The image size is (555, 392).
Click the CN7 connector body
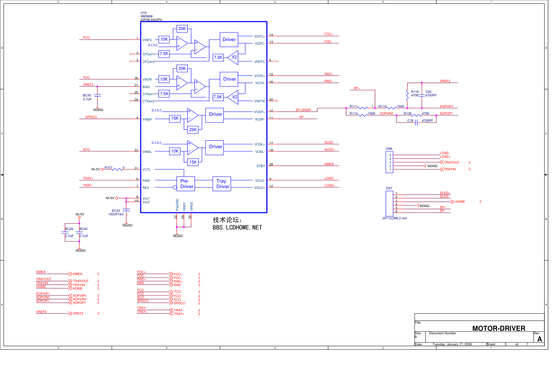tap(389, 203)
